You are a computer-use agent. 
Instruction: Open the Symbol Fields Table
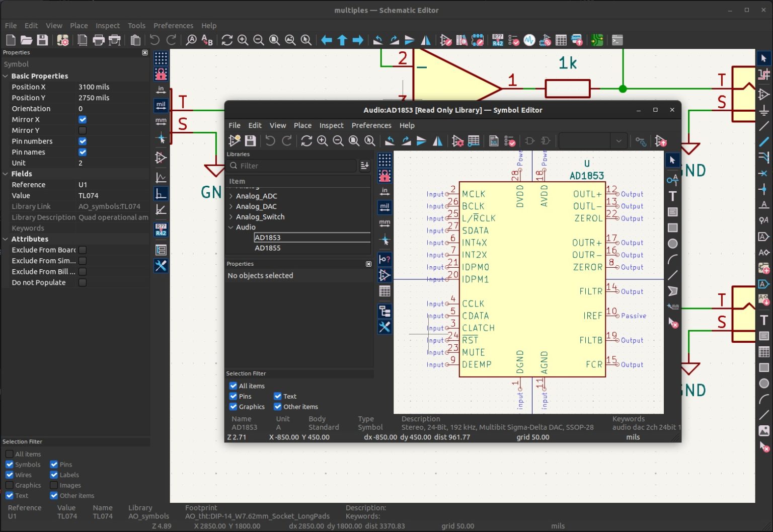point(561,40)
